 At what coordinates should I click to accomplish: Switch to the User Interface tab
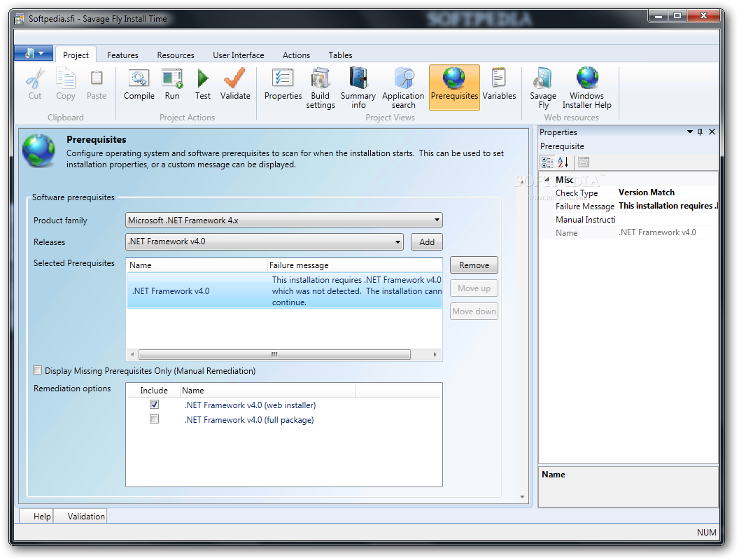[x=238, y=55]
